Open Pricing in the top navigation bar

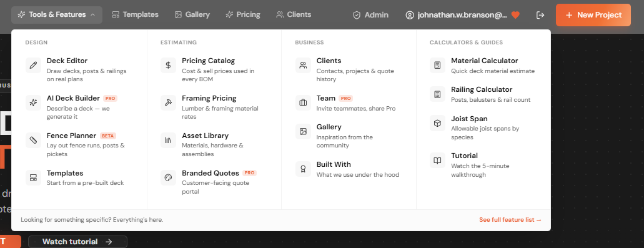[x=243, y=15]
